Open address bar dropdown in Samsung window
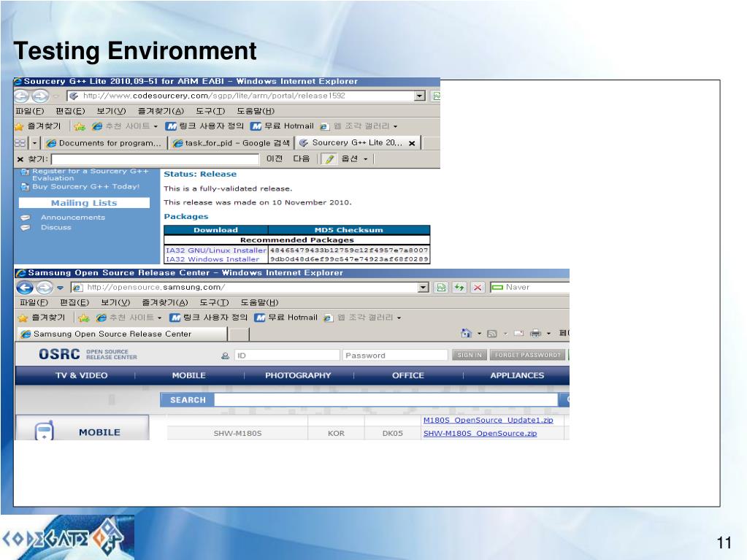This screenshot has width=747, height=560. click(423, 287)
